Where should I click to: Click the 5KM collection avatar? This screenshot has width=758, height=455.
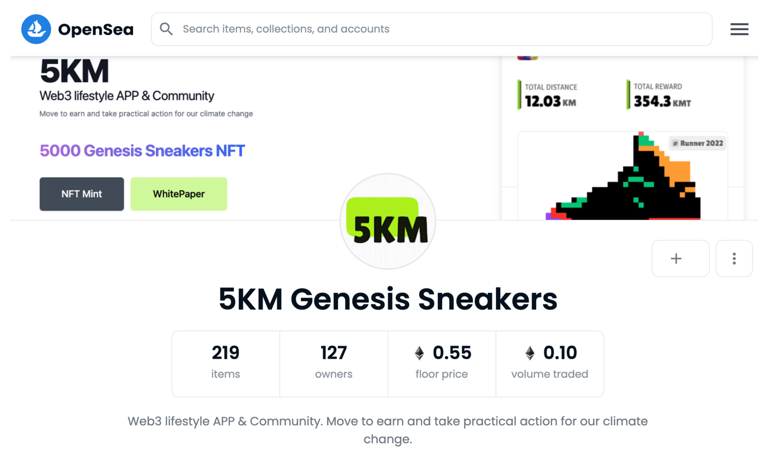coord(388,221)
